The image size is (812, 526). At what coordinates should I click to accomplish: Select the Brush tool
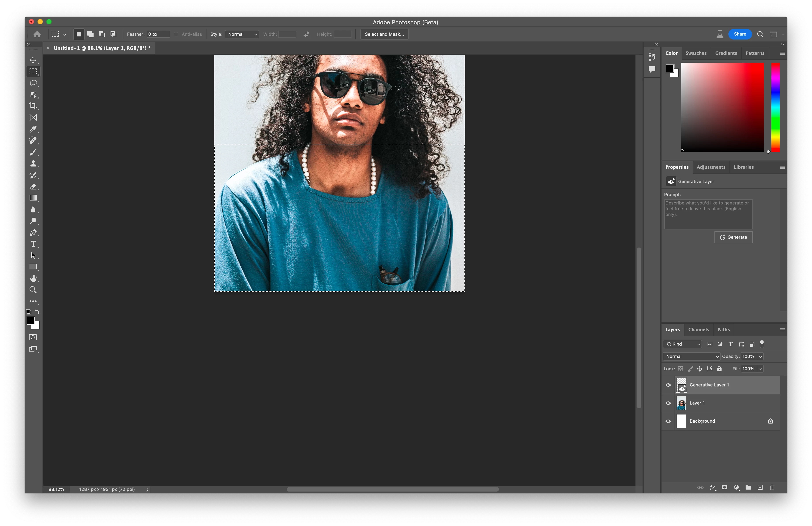33,152
